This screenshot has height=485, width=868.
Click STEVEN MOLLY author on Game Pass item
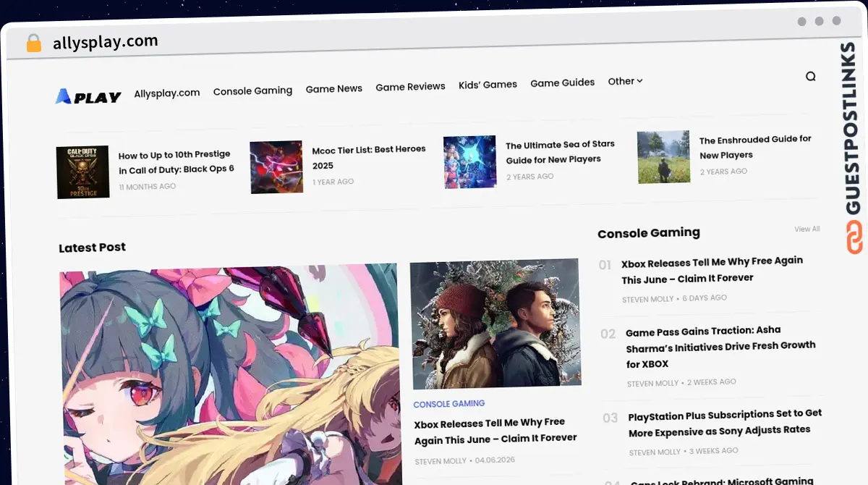click(653, 384)
